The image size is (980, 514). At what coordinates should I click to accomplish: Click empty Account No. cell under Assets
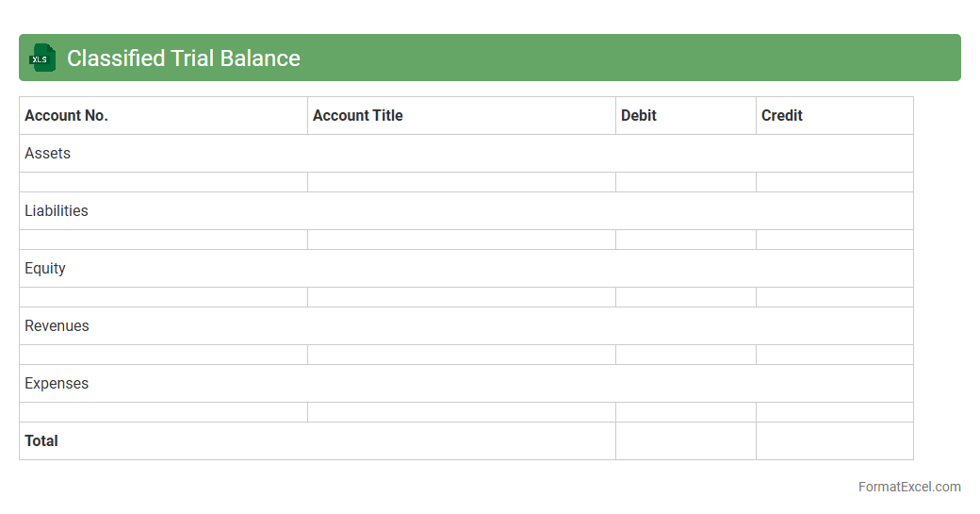point(163,182)
